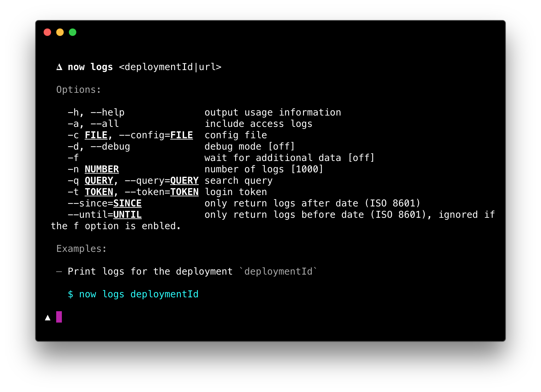The height and width of the screenshot is (392, 541).
Task: Click the '--token=TOKEN' option text
Action: (162, 192)
